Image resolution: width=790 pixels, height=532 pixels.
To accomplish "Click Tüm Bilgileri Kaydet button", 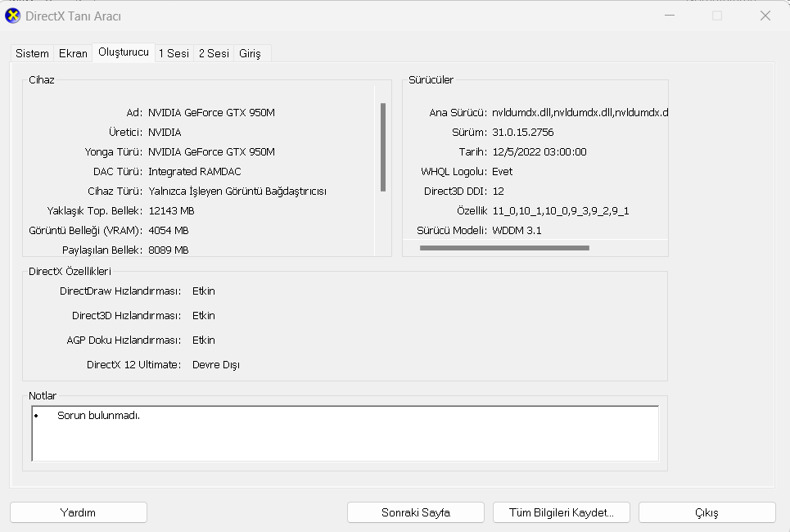I will point(562,512).
